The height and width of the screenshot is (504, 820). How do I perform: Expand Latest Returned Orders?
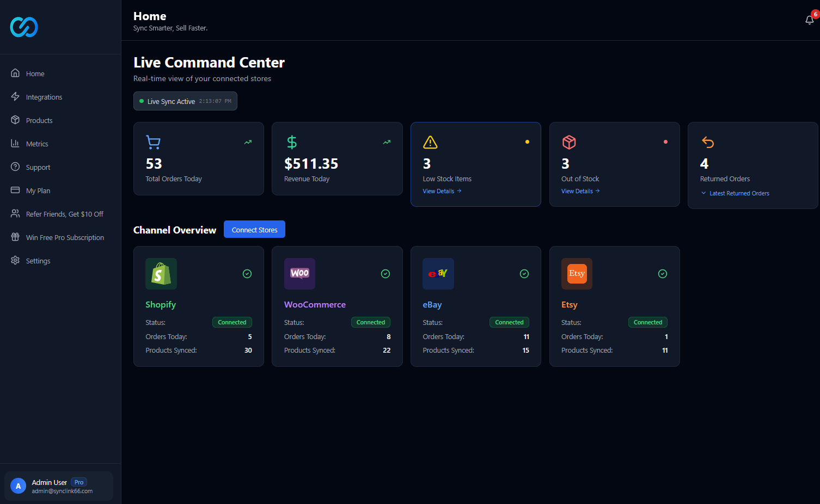(x=735, y=193)
